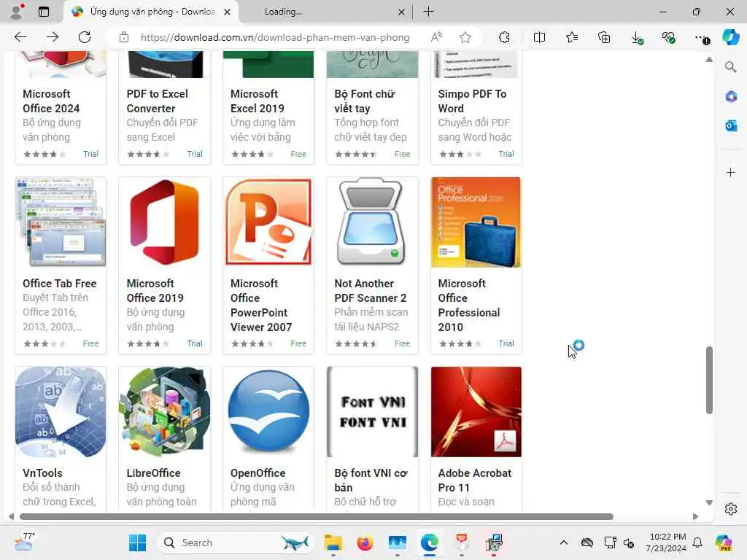This screenshot has width=747, height=560.
Task: View site information lock icon
Action: coord(124,37)
